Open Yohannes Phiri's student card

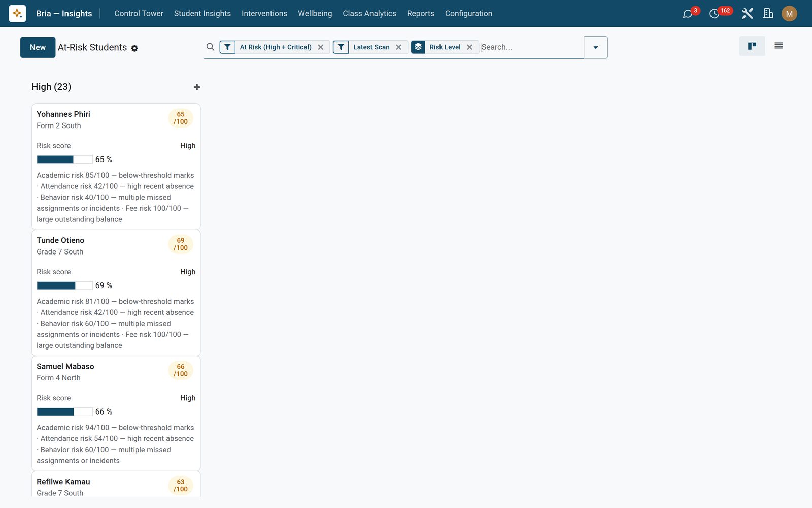coord(116,167)
